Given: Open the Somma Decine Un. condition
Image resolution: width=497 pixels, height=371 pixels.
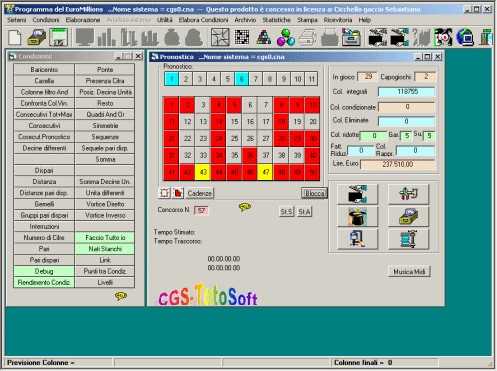Looking at the screenshot, I should 105,182.
